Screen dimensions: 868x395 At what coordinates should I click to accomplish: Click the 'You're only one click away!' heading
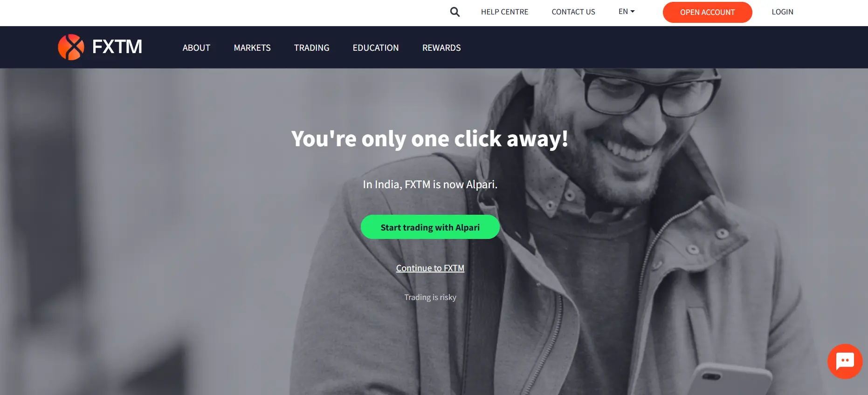[430, 139]
